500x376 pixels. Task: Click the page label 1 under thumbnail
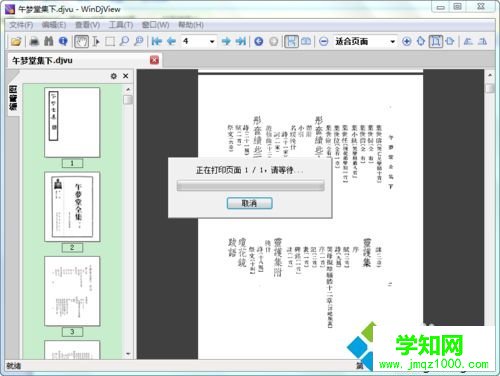tap(72, 163)
